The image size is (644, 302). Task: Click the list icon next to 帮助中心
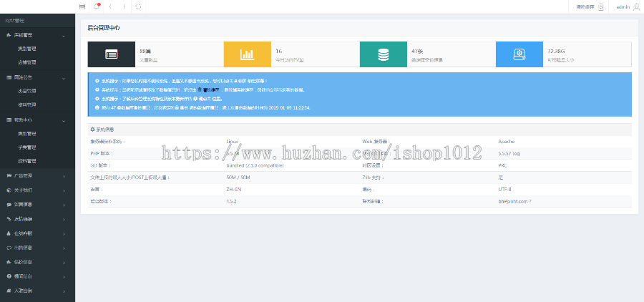pos(9,120)
